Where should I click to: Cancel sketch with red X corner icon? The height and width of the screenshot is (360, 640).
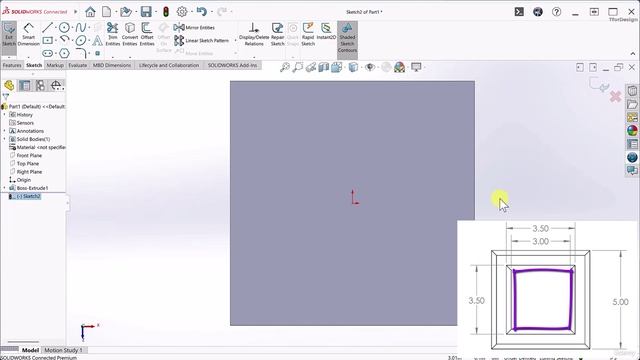pyautogui.click(x=616, y=97)
